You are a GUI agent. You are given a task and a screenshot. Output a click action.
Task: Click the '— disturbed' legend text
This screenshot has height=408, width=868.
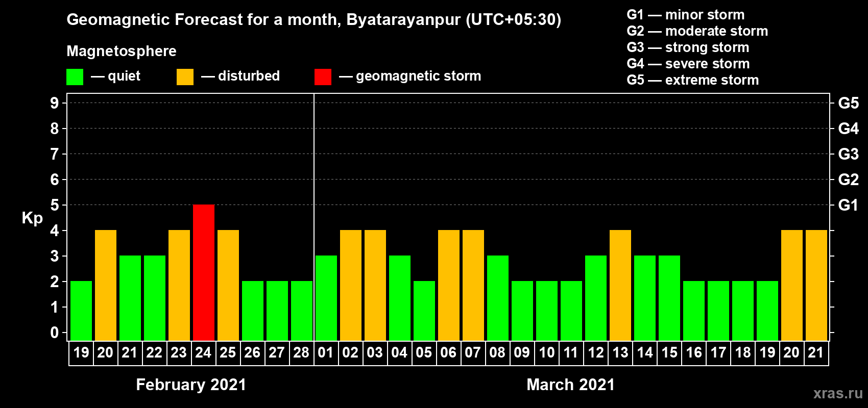point(240,76)
